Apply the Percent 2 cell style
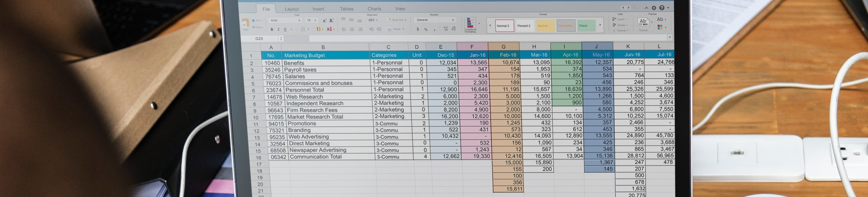The height and width of the screenshot is (197, 868). [525, 25]
